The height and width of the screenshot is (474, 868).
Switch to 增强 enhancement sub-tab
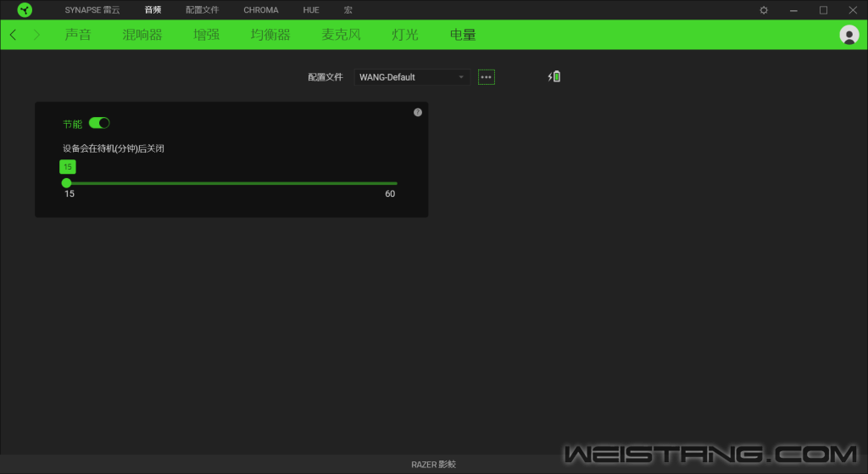pos(207,35)
